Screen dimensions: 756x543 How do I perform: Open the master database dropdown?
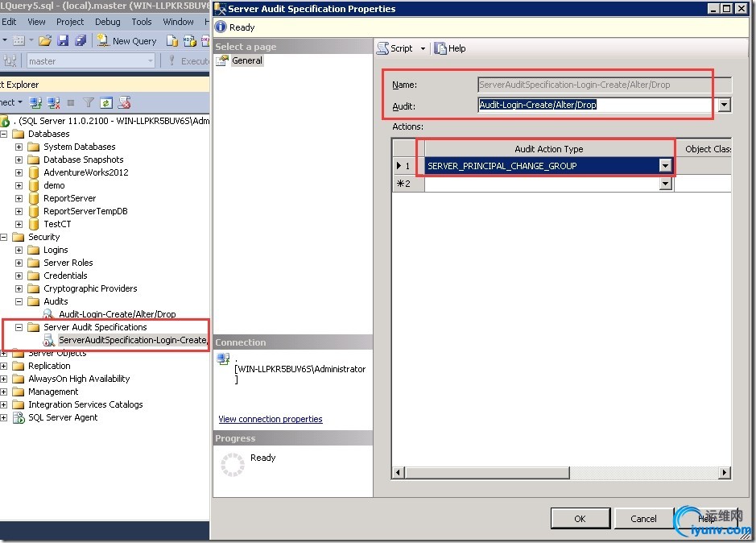click(x=151, y=60)
